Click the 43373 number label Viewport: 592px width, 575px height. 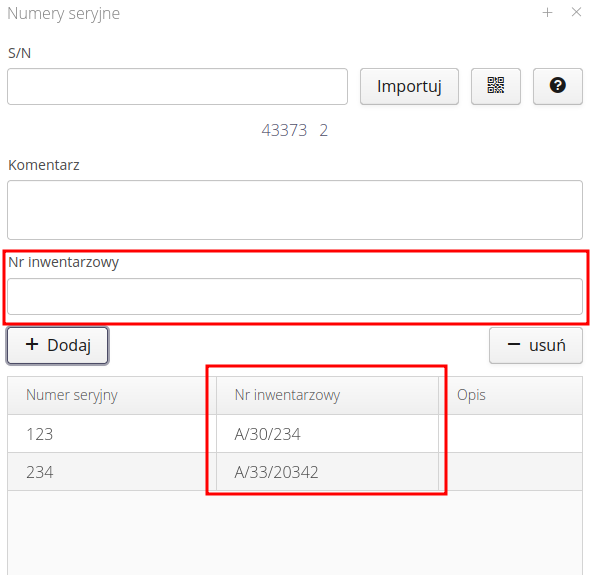[x=284, y=131]
